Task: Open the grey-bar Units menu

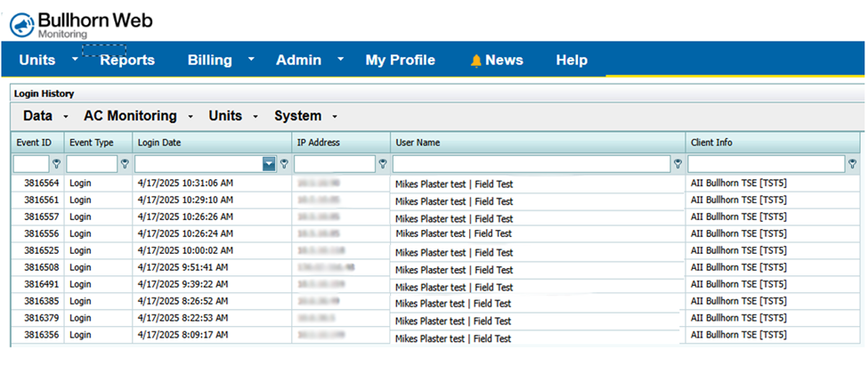Action: (x=225, y=116)
